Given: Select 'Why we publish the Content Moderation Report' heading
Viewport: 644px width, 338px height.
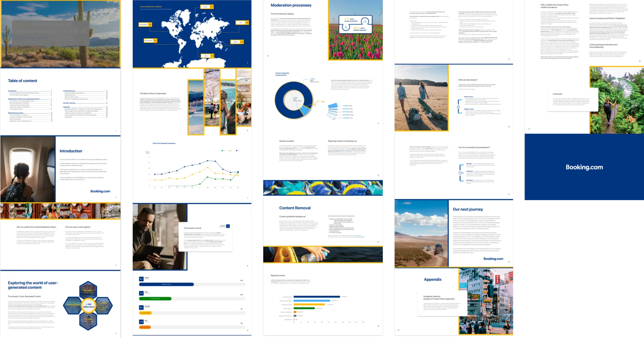Looking at the screenshot, I should coord(36,227).
